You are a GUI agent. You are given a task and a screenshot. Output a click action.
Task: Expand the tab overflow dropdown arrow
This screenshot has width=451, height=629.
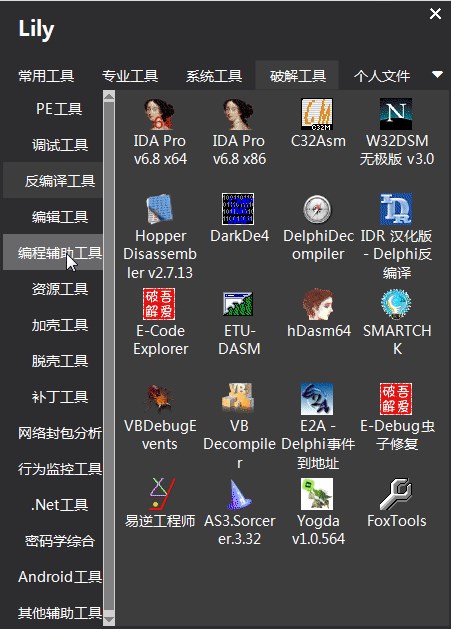[x=437, y=74]
